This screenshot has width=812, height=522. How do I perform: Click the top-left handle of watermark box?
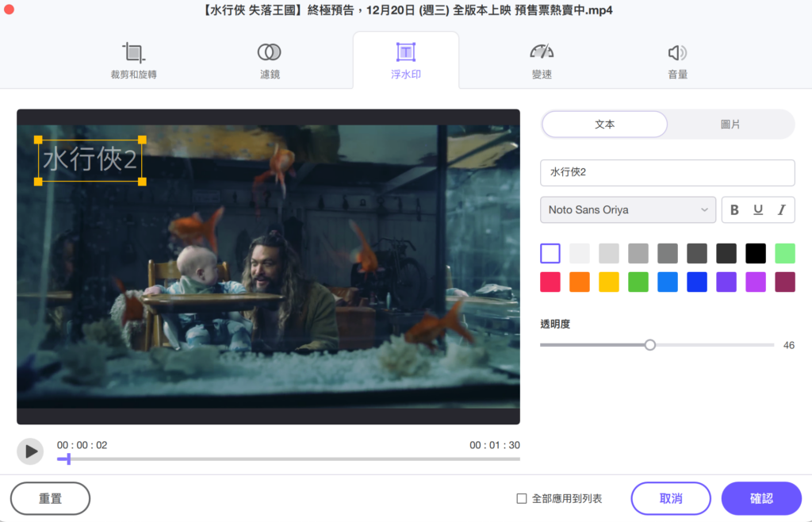tap(38, 140)
